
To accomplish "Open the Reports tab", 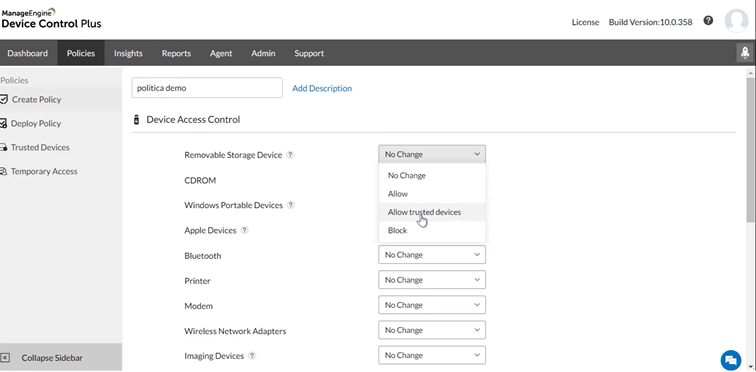I will tap(176, 53).
